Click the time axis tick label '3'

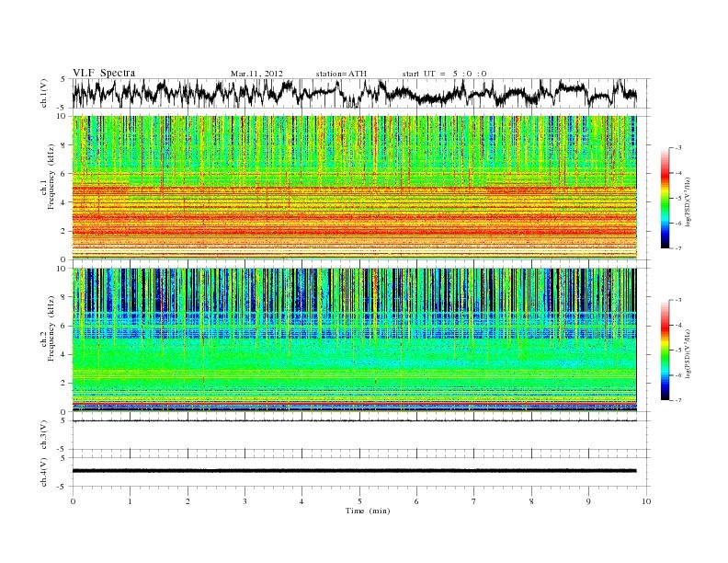pos(245,501)
